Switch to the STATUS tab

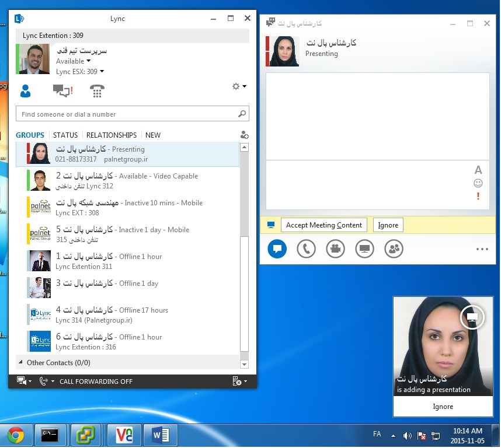click(65, 135)
